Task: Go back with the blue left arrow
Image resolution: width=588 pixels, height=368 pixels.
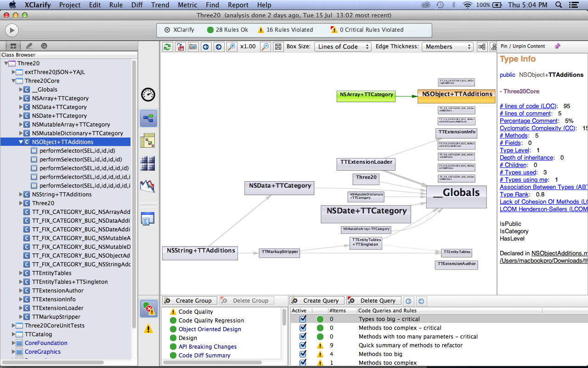Action: coord(206,46)
